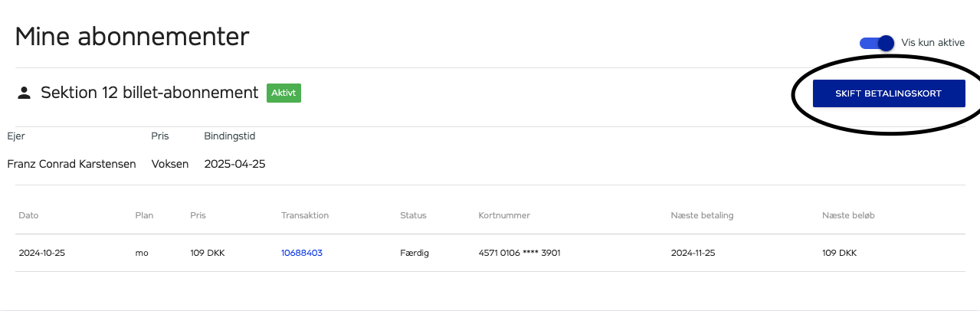Viewport: 980px width, 311px height.
Task: Click the Status column header
Action: 413,215
